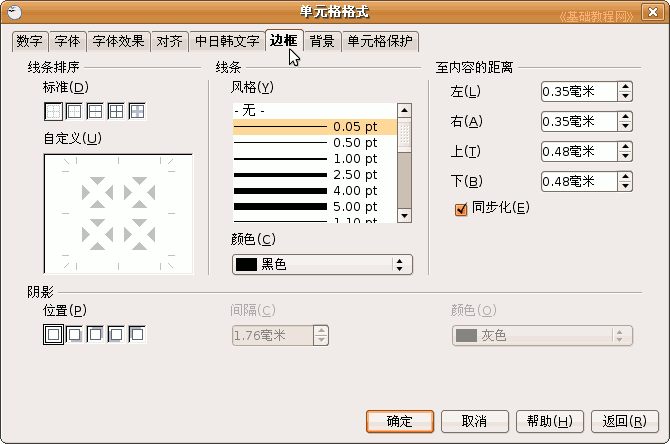Screen dimensions: 670x444
Task: Select shadow to bottom right icon
Action: pos(74,334)
